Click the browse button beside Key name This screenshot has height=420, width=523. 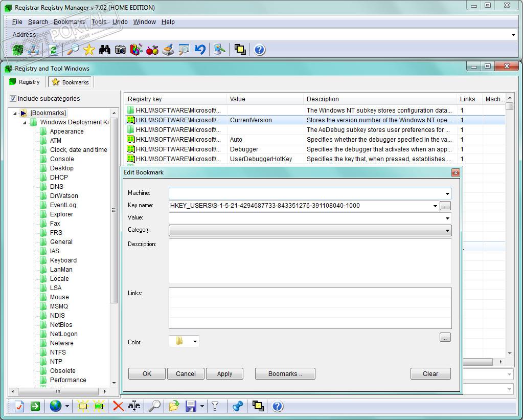tap(445, 206)
